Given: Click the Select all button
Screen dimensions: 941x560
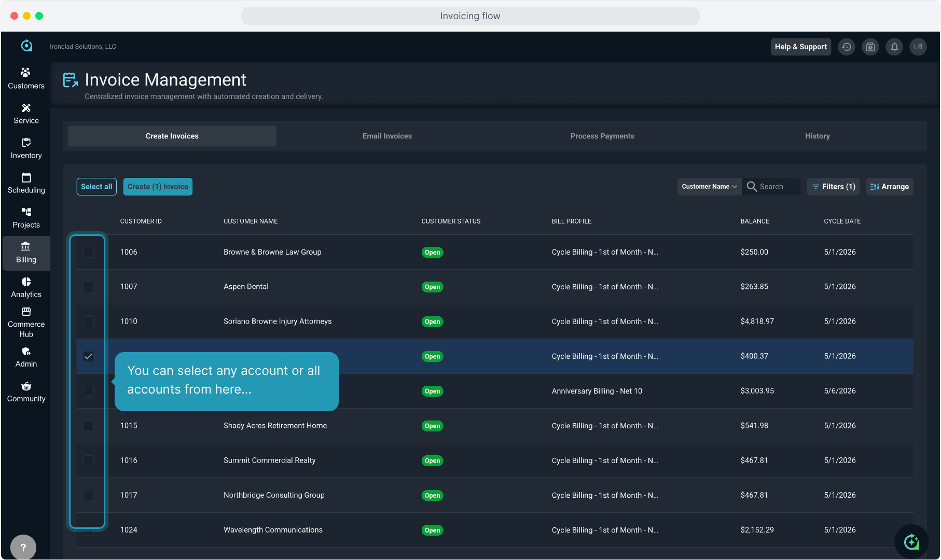Looking at the screenshot, I should [x=96, y=187].
